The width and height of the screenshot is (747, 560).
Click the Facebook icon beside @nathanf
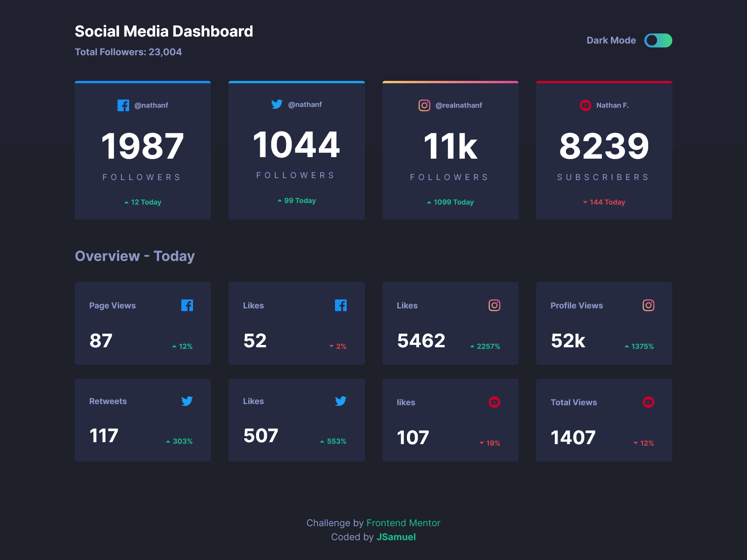[123, 105]
